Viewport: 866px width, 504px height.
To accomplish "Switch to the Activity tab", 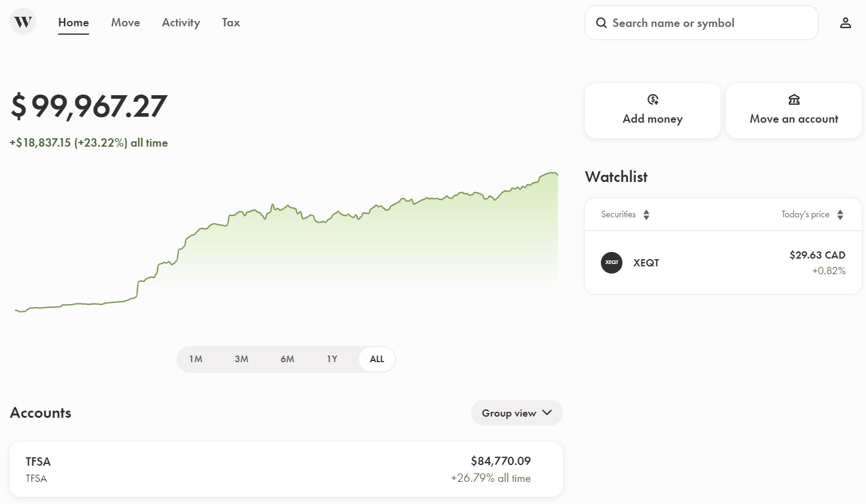I will click(x=180, y=22).
